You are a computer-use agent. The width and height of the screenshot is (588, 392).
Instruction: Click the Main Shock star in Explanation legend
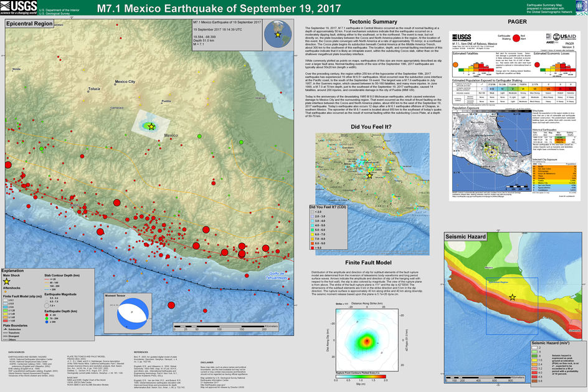tap(6, 282)
